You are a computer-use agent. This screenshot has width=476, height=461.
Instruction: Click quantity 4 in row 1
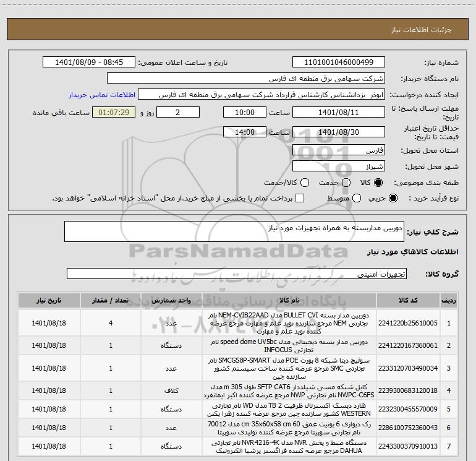coord(111,323)
